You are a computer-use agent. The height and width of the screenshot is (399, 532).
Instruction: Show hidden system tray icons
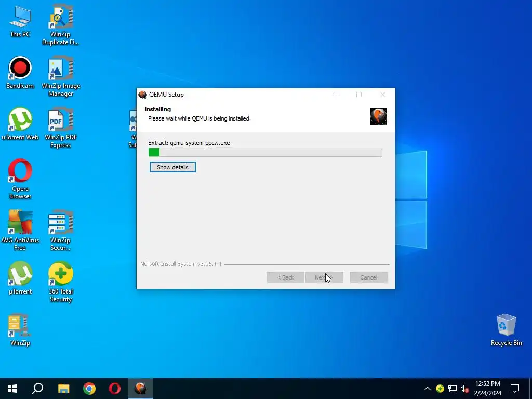pos(428,389)
